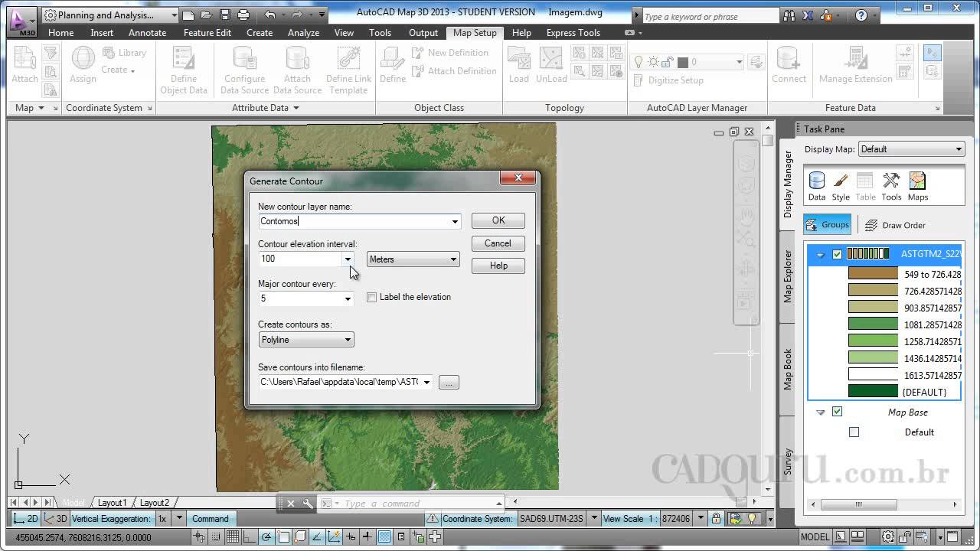Open the Analyze ribbon tab

click(x=303, y=33)
